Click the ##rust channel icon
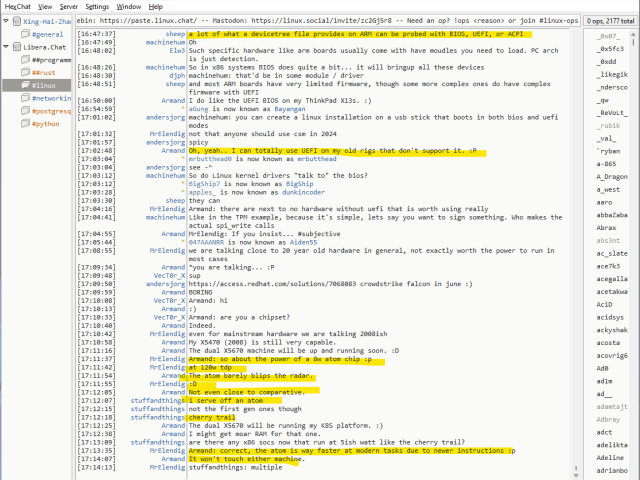This screenshot has height=480, width=640. click(25, 73)
